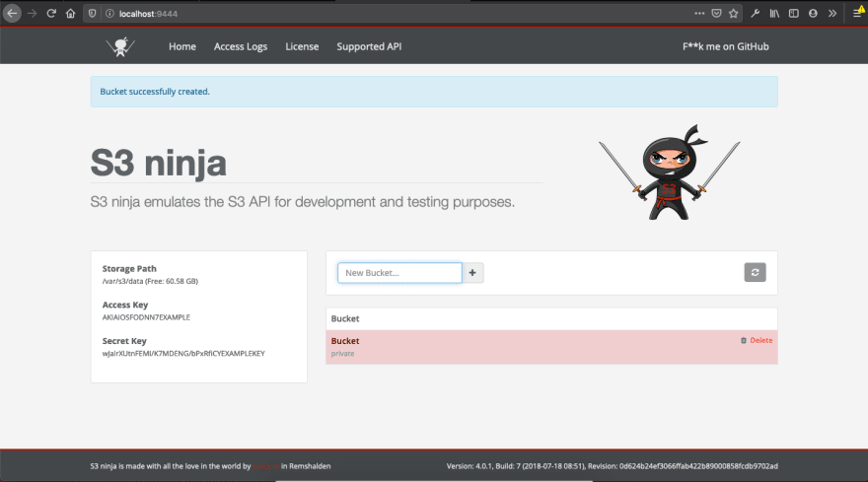The height and width of the screenshot is (482, 868).
Task: Show site information icon in address bar
Action: click(x=109, y=13)
